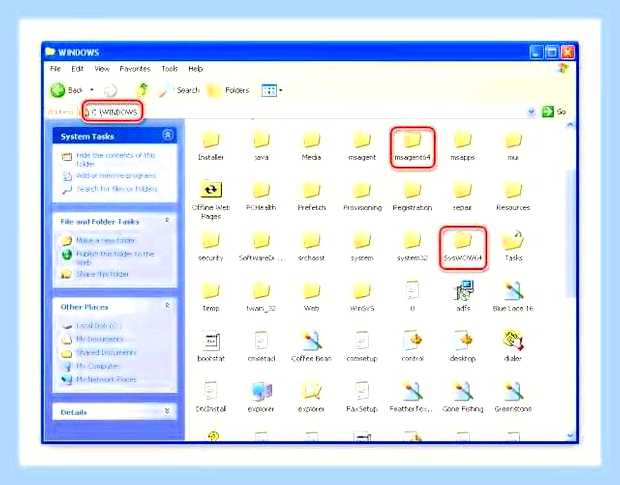Open the java folder
This screenshot has width=620, height=485.
pos(261,146)
